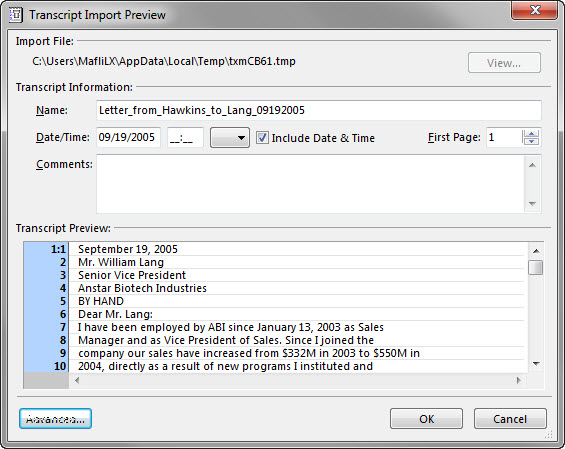
Task: Focus the transcript Name field
Action: (319, 110)
